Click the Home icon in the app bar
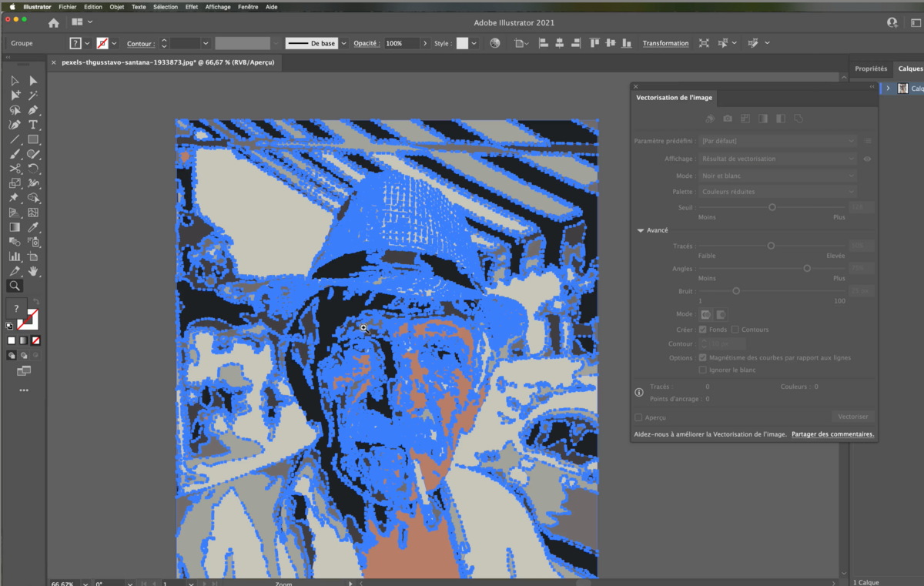Viewport: 924px width, 586px height. click(54, 22)
